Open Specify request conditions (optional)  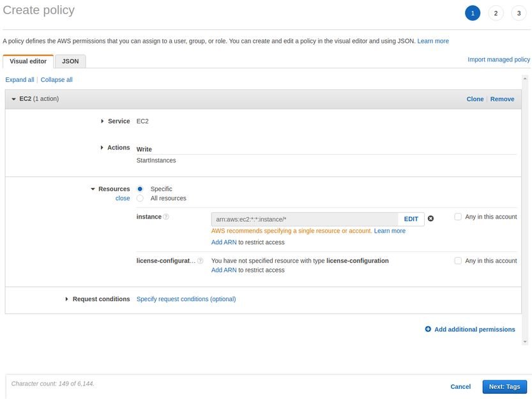(x=186, y=299)
